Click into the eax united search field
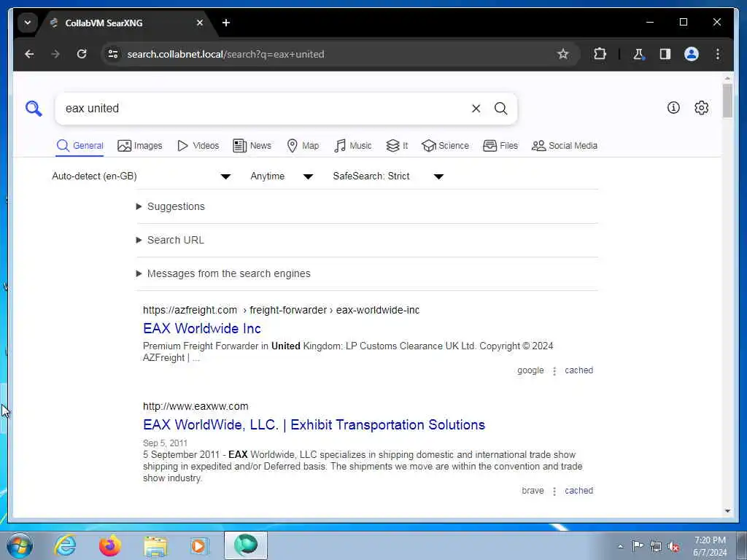The height and width of the screenshot is (560, 747). 262,109
